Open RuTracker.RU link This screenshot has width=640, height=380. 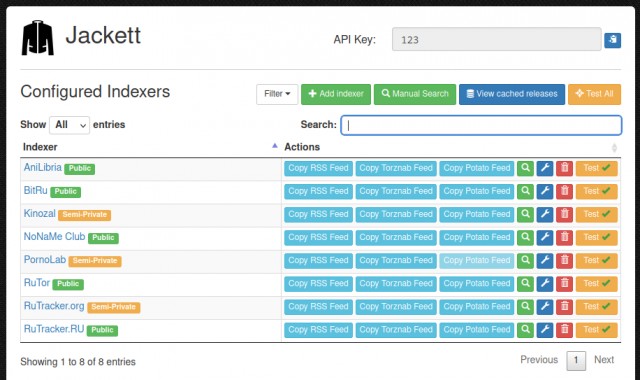pyautogui.click(x=54, y=329)
